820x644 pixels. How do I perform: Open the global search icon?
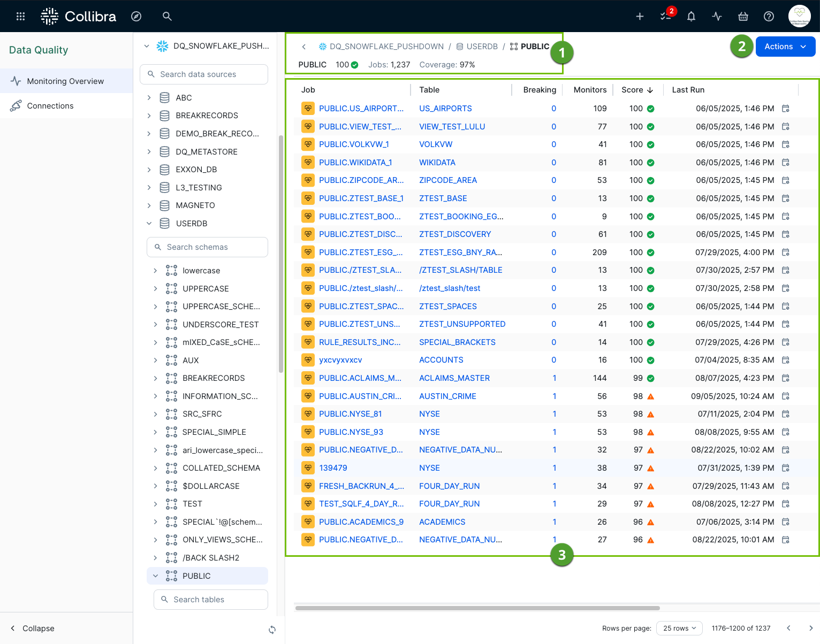pos(167,16)
